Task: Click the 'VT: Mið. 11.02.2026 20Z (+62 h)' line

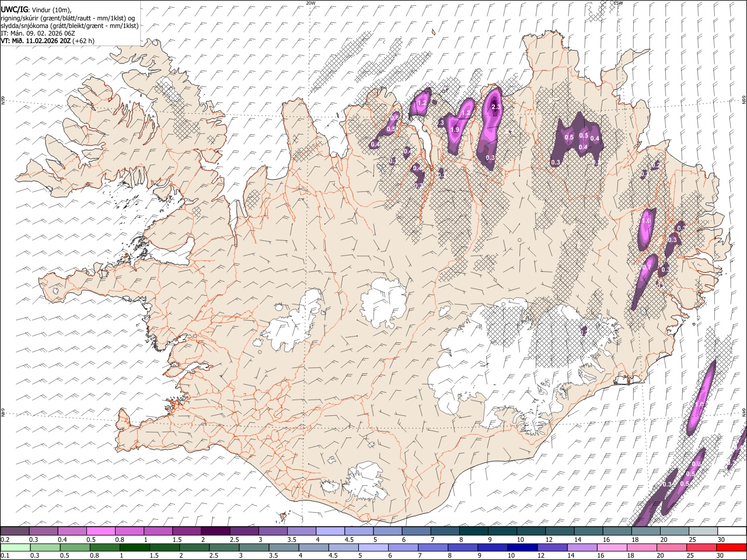Action: [47, 41]
